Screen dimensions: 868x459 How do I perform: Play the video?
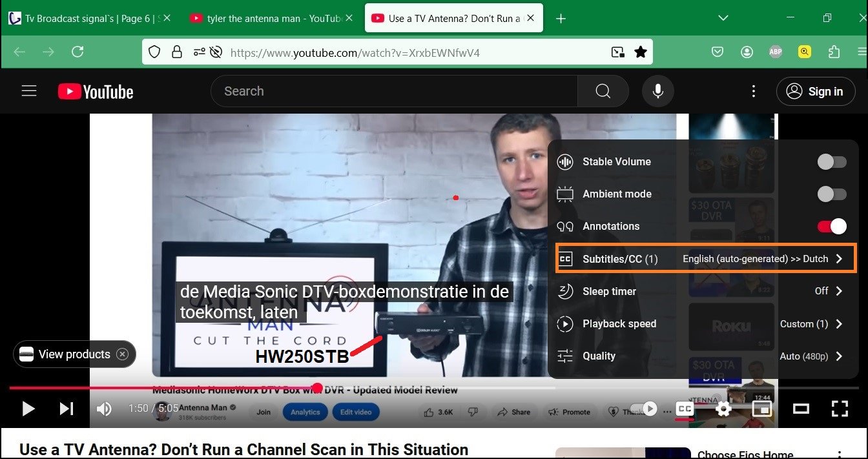pyautogui.click(x=28, y=409)
